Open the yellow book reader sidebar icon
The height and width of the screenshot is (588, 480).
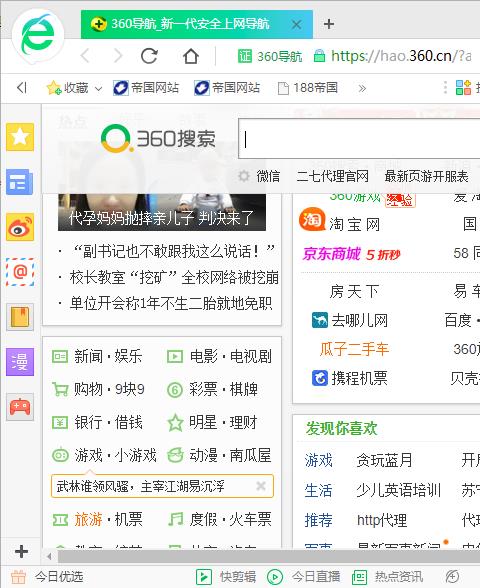[20, 317]
